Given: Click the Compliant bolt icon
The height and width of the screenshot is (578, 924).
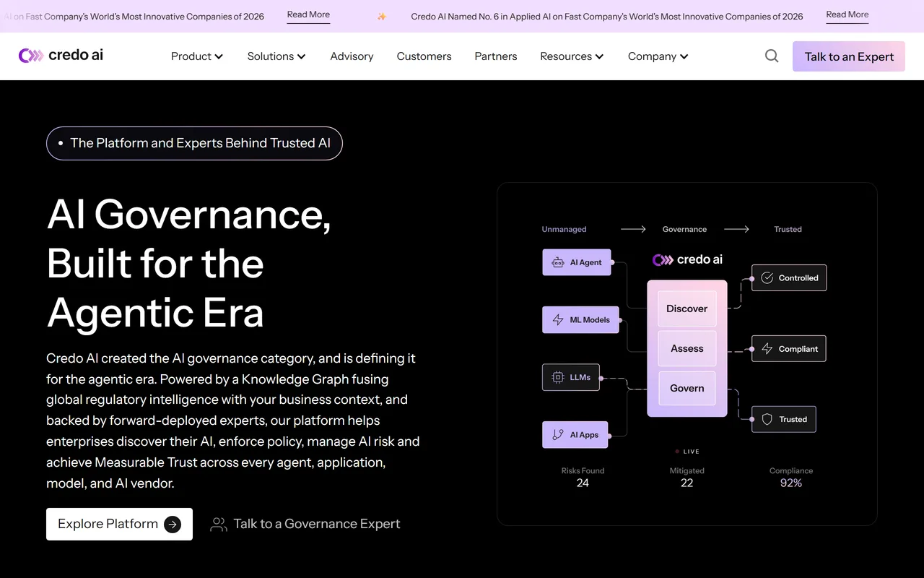Looking at the screenshot, I should tap(767, 349).
